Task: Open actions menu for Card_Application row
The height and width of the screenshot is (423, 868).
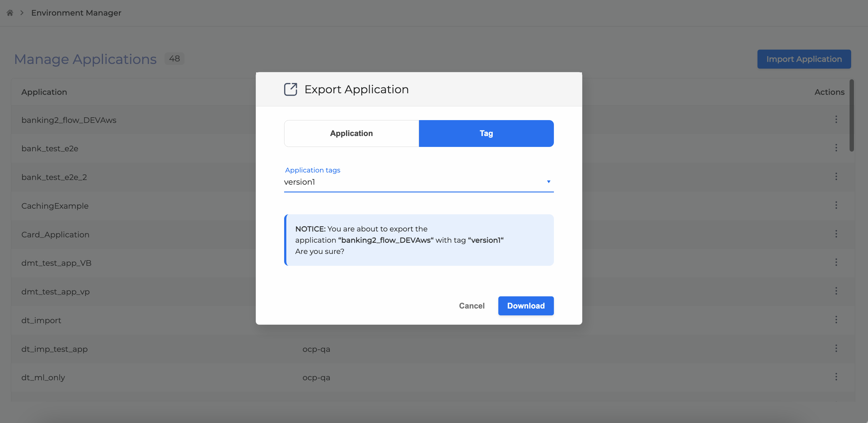Action: pyautogui.click(x=836, y=234)
